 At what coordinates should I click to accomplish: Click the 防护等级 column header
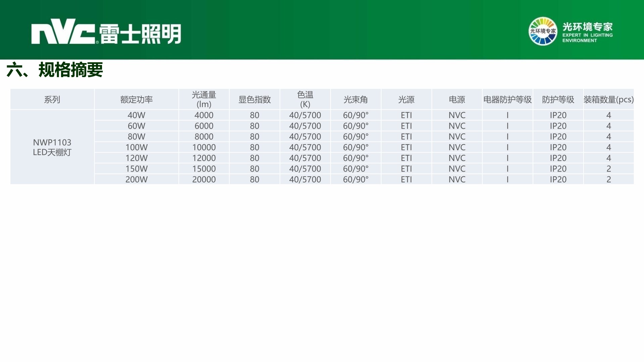coord(558,100)
